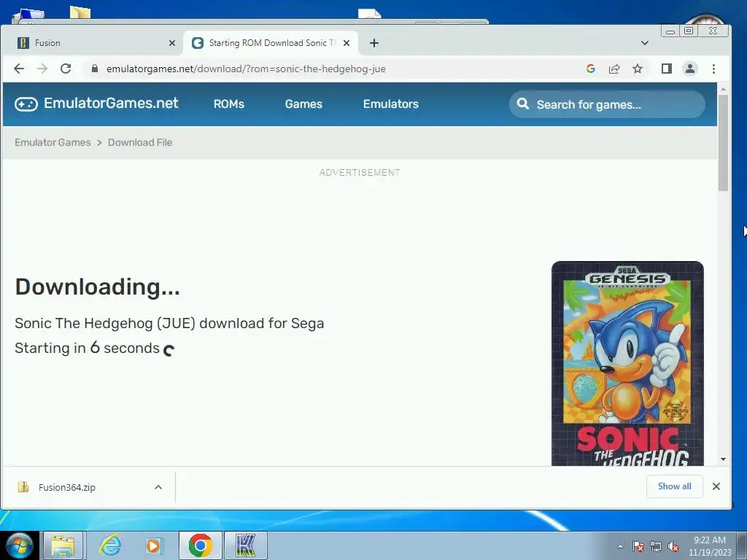Close the downloads bar
The height and width of the screenshot is (560, 747).
click(716, 486)
